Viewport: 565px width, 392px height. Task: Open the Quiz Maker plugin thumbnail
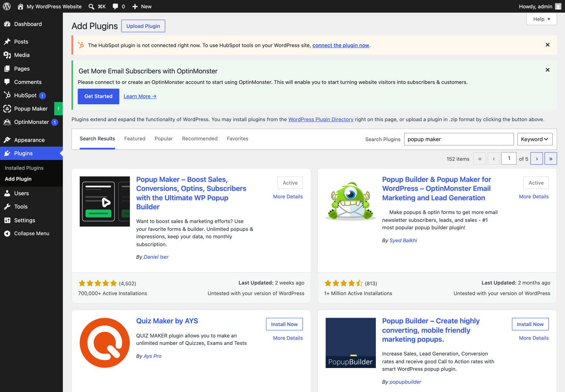105,343
